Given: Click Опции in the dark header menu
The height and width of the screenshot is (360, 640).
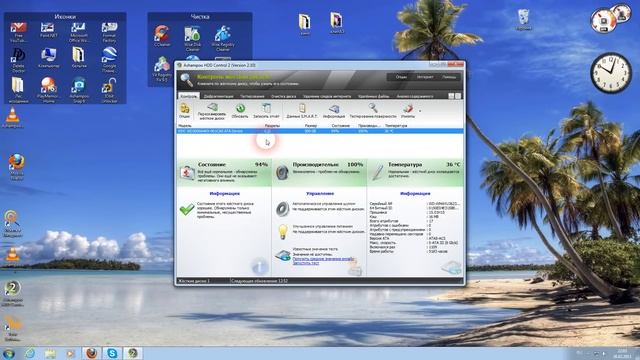Looking at the screenshot, I should [401, 77].
